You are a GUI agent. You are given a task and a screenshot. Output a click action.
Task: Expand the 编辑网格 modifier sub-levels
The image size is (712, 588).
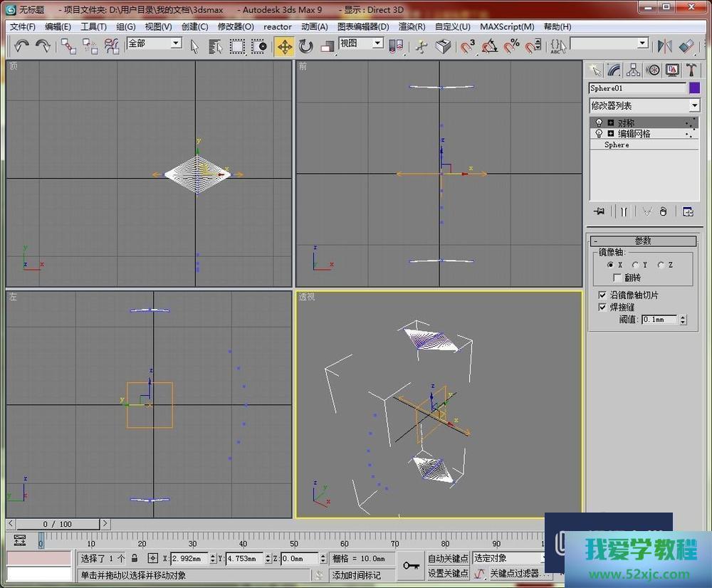[x=611, y=134]
